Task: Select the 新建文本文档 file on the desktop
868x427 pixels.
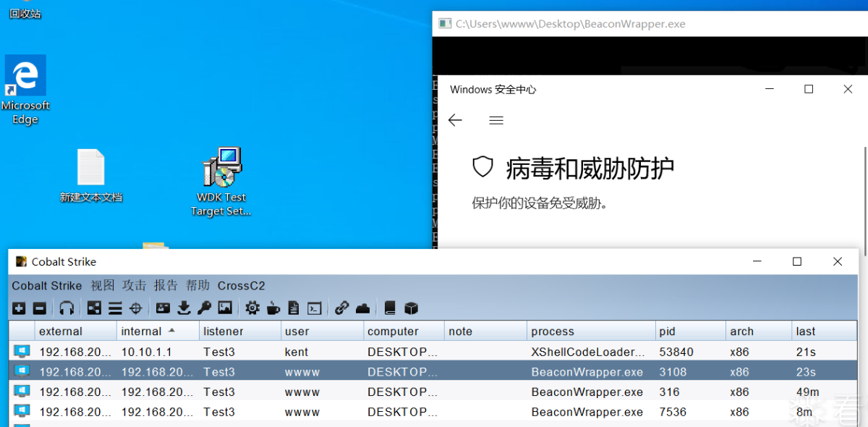Action: [x=91, y=176]
